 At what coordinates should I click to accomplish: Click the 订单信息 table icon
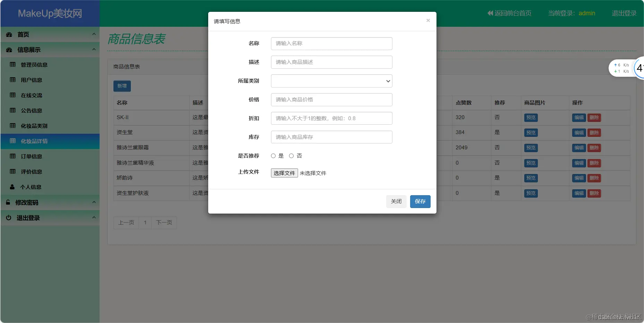[12, 156]
